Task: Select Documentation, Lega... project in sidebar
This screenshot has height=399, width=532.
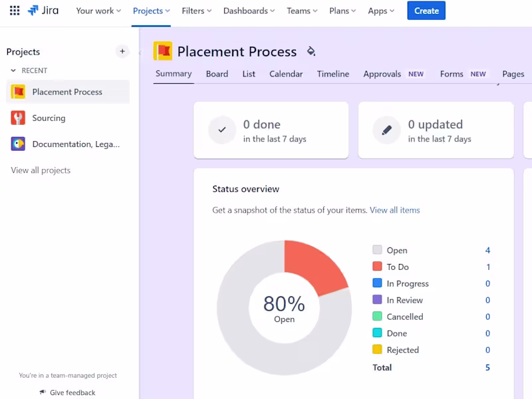Action: click(68, 144)
